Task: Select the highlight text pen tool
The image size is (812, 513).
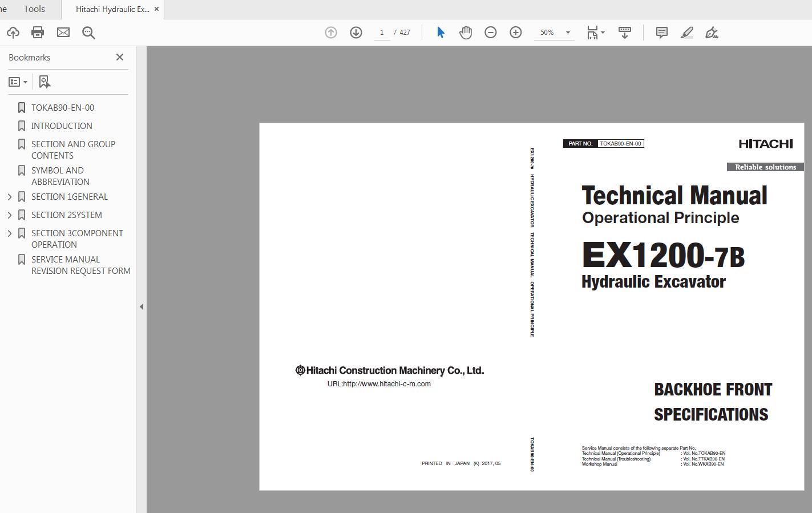Action: pyautogui.click(x=687, y=33)
